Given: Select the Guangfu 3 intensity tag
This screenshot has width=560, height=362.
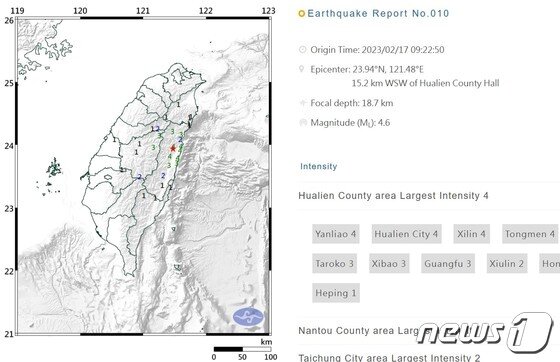Looking at the screenshot, I should [x=448, y=263].
